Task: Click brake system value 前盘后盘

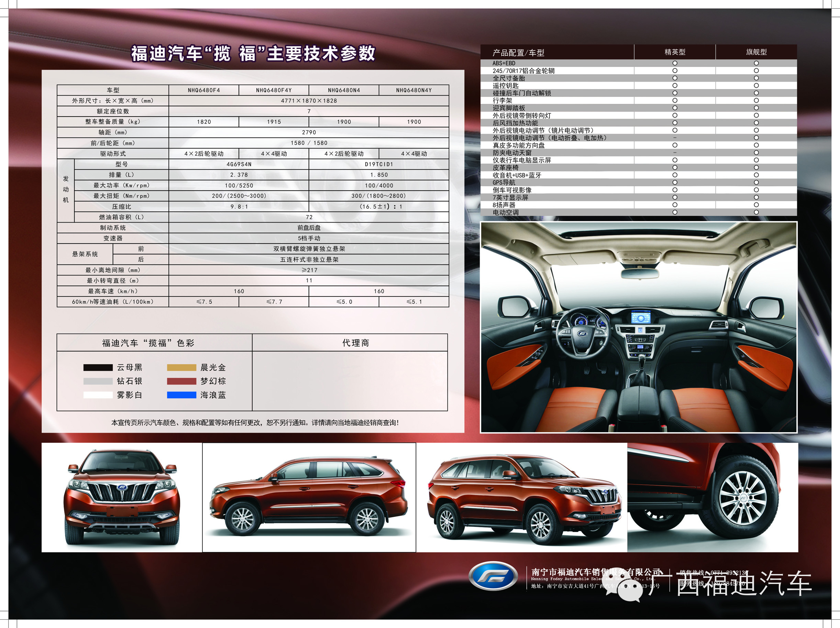Action: coord(309,228)
